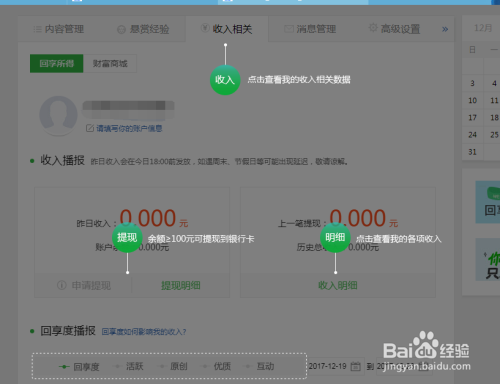Select day 17 in the calendar
The width and height of the screenshot is (500, 384).
point(472,118)
